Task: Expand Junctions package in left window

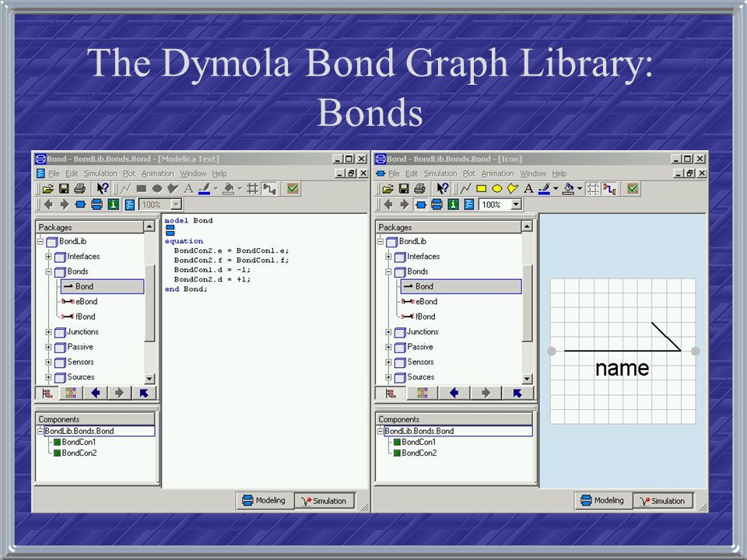Action: click(x=48, y=332)
